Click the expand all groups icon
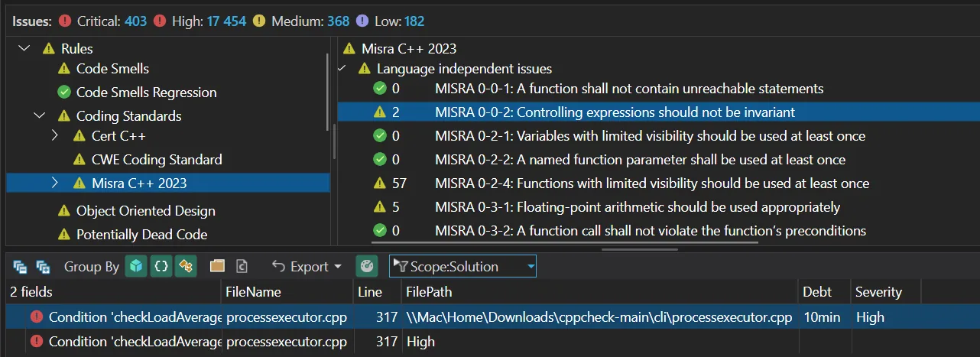 click(x=44, y=267)
